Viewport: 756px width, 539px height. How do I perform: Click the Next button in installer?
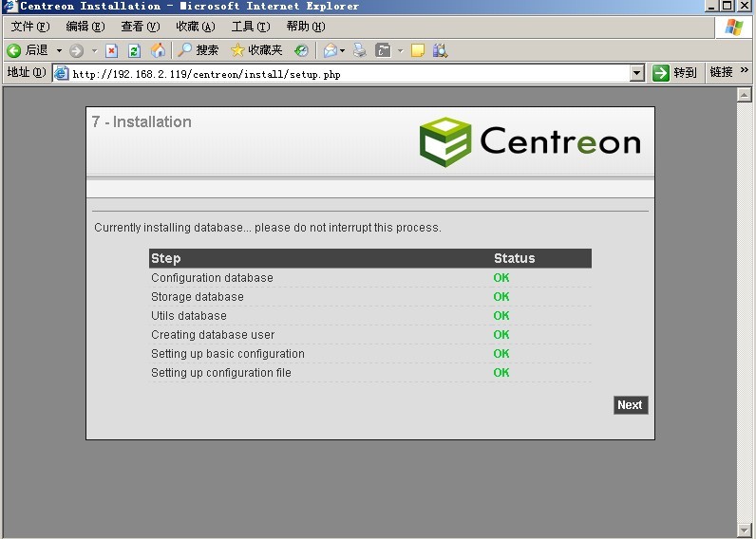[x=630, y=405]
